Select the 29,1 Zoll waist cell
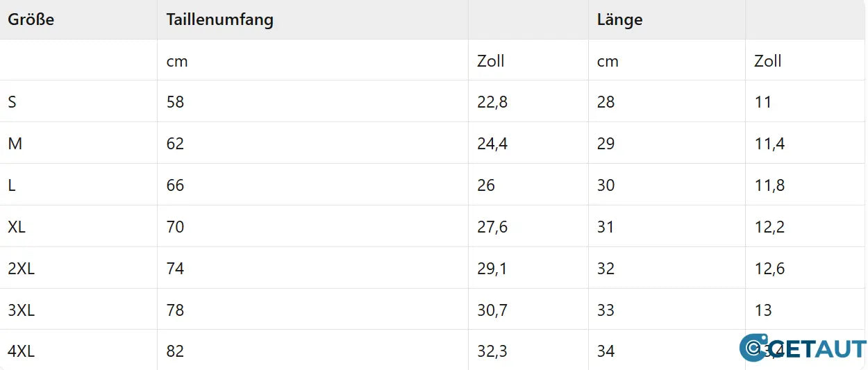This screenshot has height=370, width=868. click(492, 269)
